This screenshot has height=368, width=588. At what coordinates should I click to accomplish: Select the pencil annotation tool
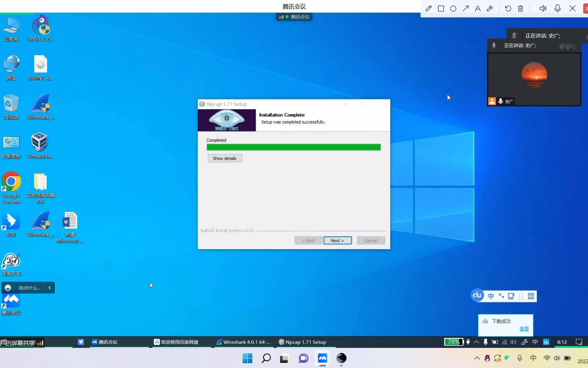tap(429, 9)
